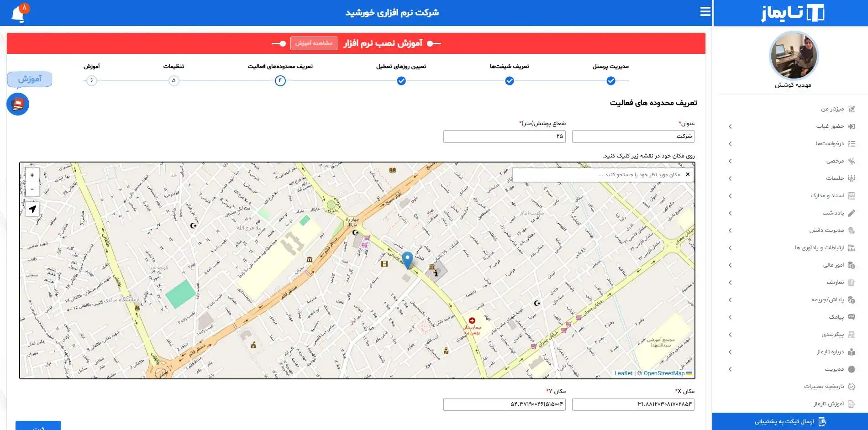Go back to مدیریت پرسنل step
The image size is (868, 430).
[x=610, y=81]
